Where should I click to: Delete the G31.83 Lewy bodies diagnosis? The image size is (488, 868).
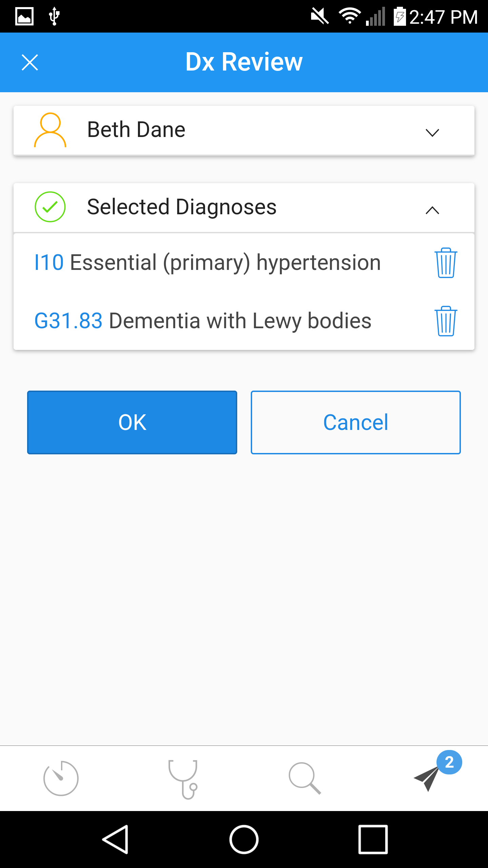pyautogui.click(x=446, y=321)
